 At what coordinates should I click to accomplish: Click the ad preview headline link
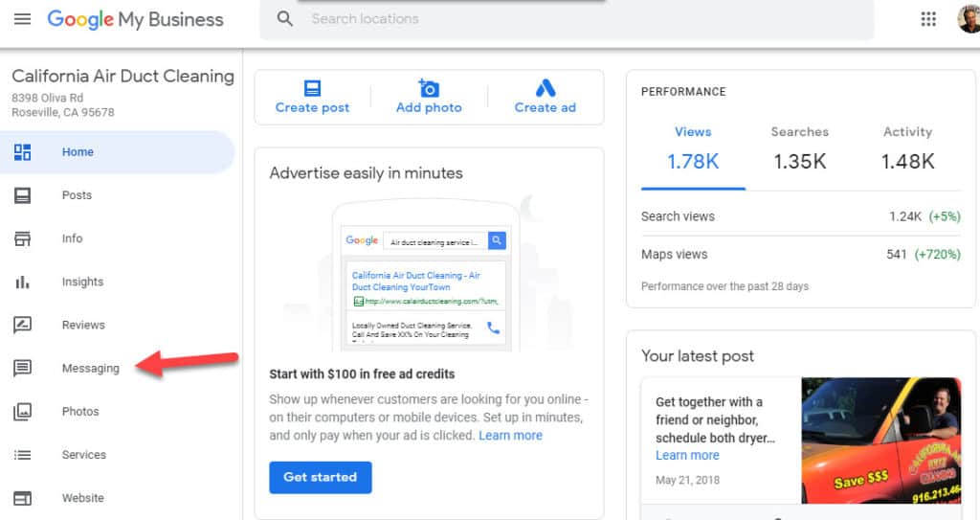[416, 281]
